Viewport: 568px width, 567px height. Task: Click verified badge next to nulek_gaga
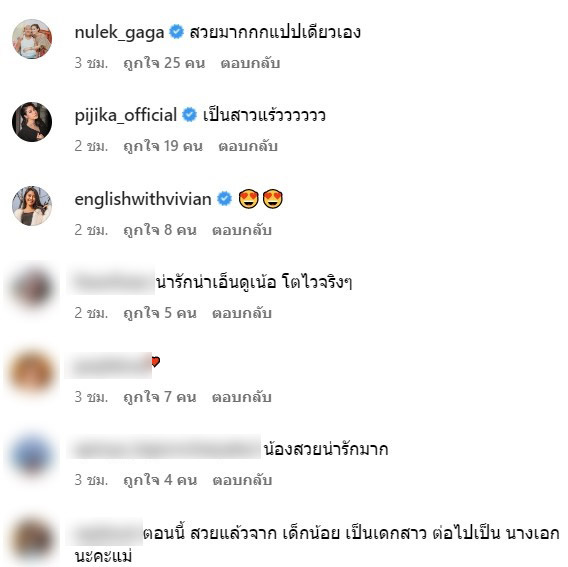click(x=177, y=32)
